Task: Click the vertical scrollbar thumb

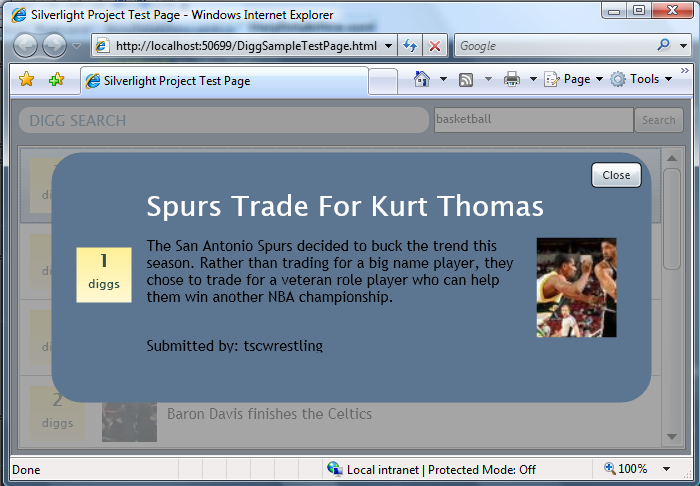Action: click(x=672, y=219)
